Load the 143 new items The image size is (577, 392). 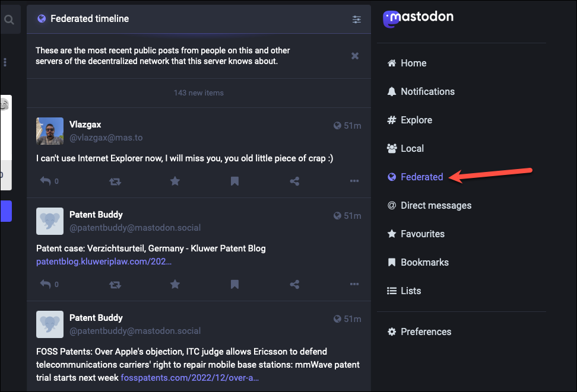tap(199, 93)
